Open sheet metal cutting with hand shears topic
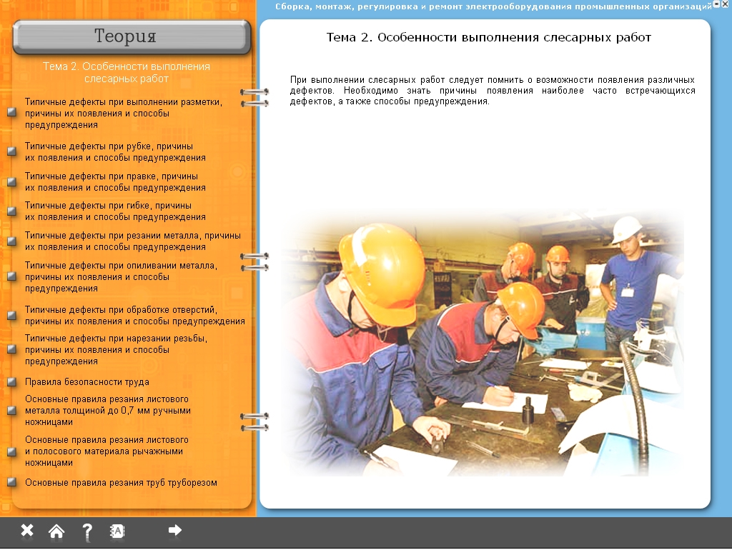This screenshot has width=732, height=560. (107, 410)
